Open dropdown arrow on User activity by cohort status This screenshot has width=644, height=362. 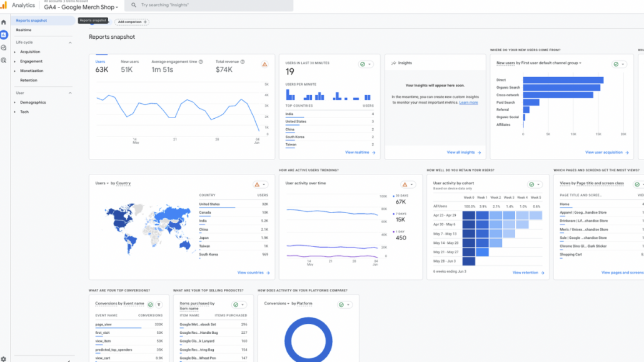pos(538,184)
